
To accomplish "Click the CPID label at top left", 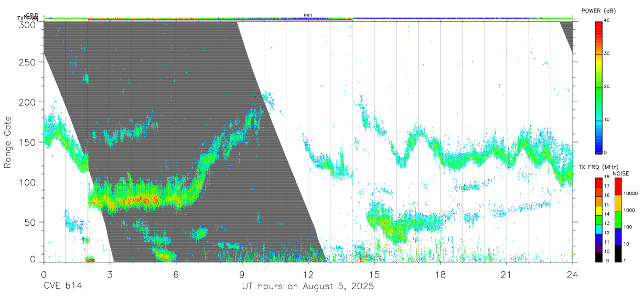I will coord(32,15).
